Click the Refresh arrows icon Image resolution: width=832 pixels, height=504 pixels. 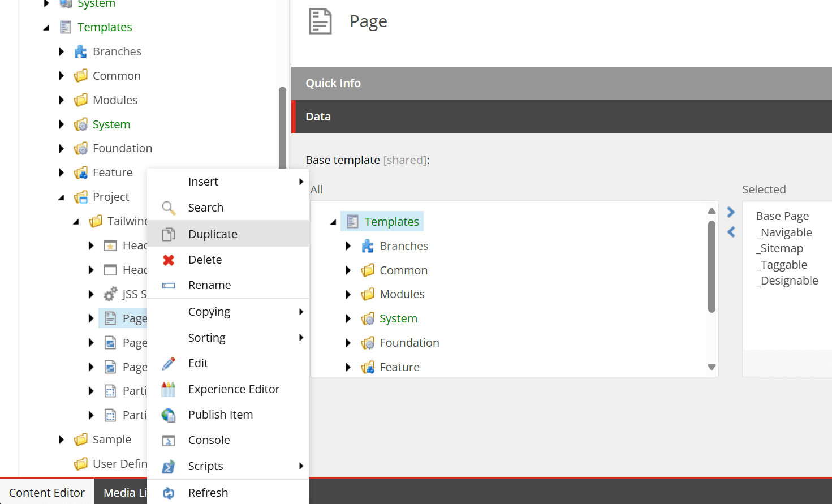pyautogui.click(x=169, y=493)
